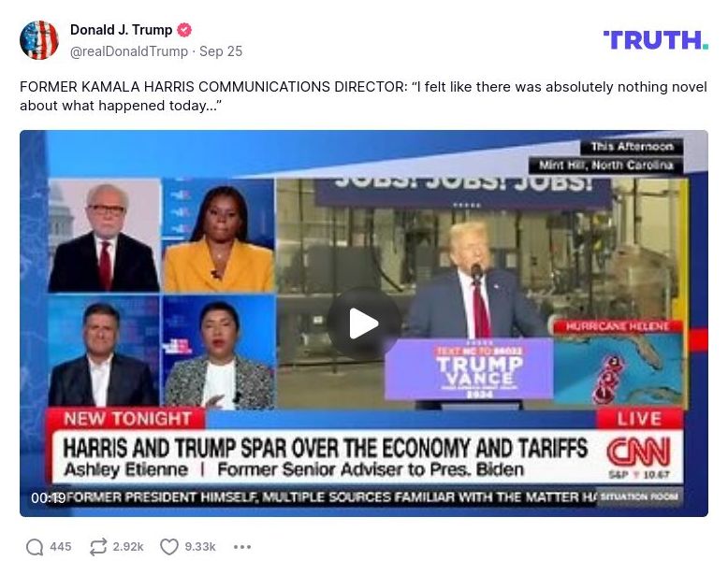Click the ReTruth repost arrows icon
This screenshot has width=728, height=575.
click(x=98, y=547)
